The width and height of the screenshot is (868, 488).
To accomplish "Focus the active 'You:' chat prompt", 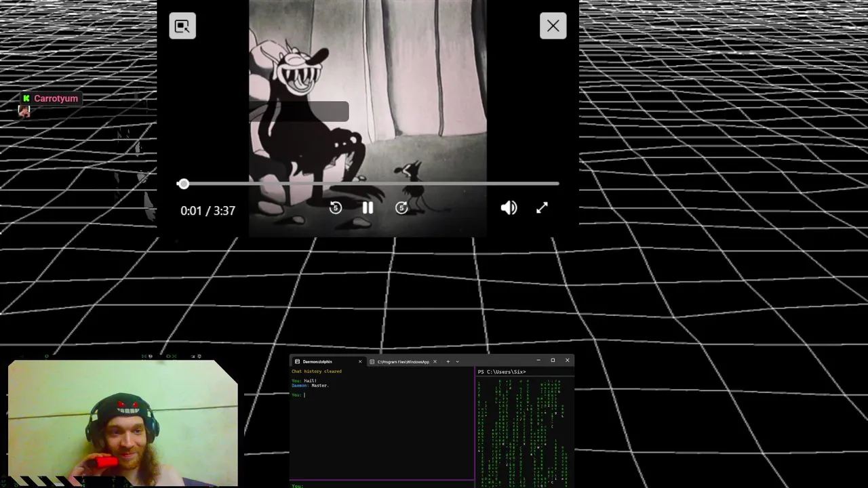I will 298,394.
